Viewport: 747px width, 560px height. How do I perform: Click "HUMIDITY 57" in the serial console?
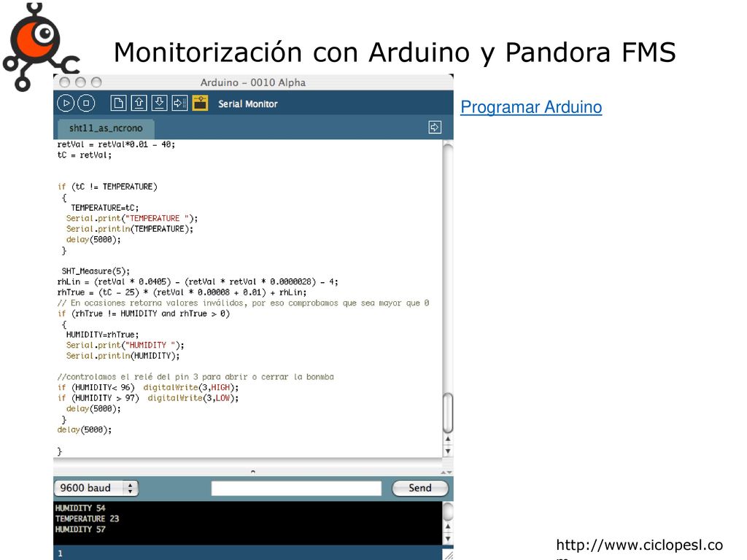pyautogui.click(x=80, y=529)
